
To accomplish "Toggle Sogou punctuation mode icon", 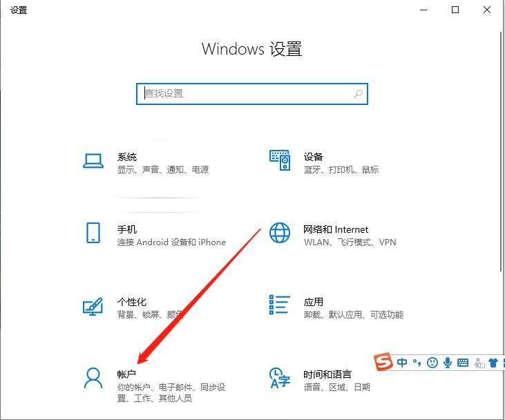I will pyautogui.click(x=417, y=363).
